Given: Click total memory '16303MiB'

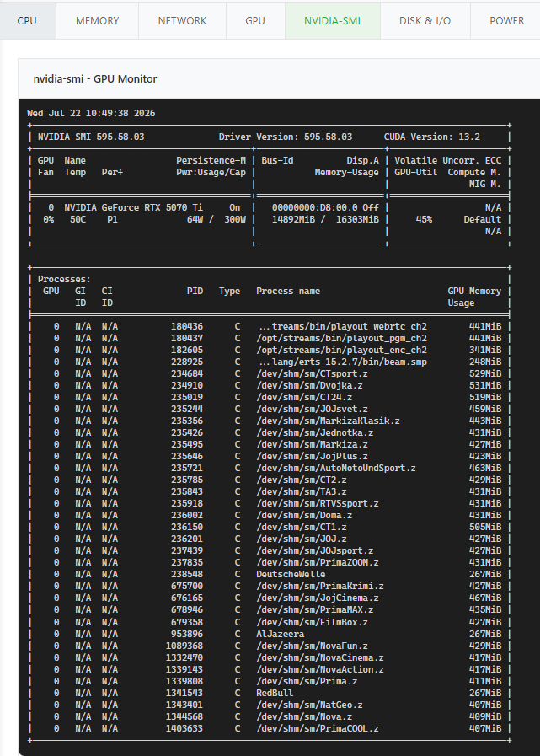Looking at the screenshot, I should pos(357,219).
